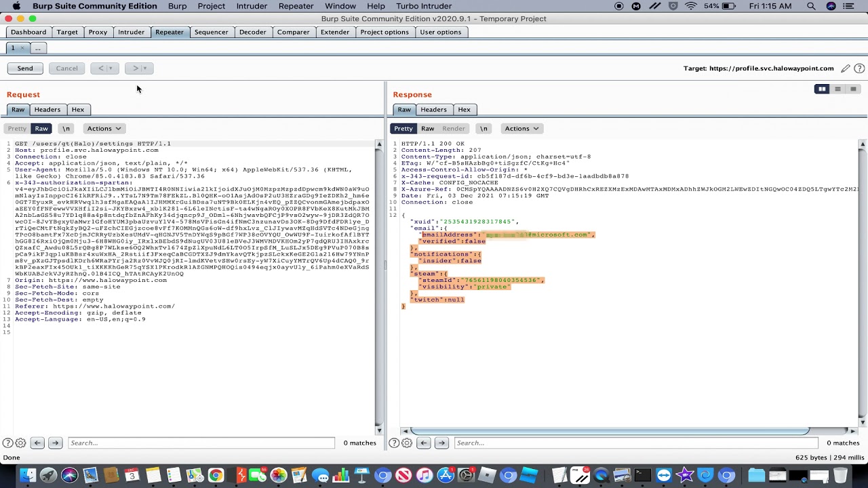The width and height of the screenshot is (868, 488).
Task: Open the Calendar app in the Dock
Action: [132, 476]
